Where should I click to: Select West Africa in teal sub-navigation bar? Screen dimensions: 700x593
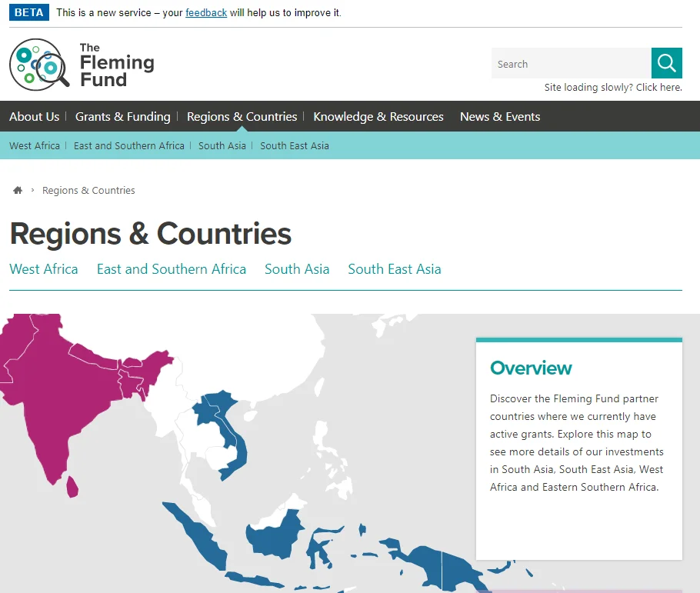[x=35, y=145]
